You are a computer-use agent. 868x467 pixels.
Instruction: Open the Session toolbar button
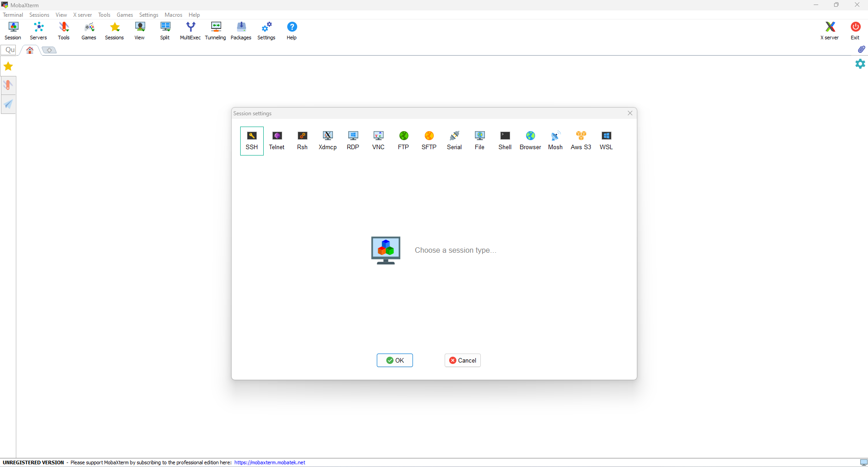[13, 31]
